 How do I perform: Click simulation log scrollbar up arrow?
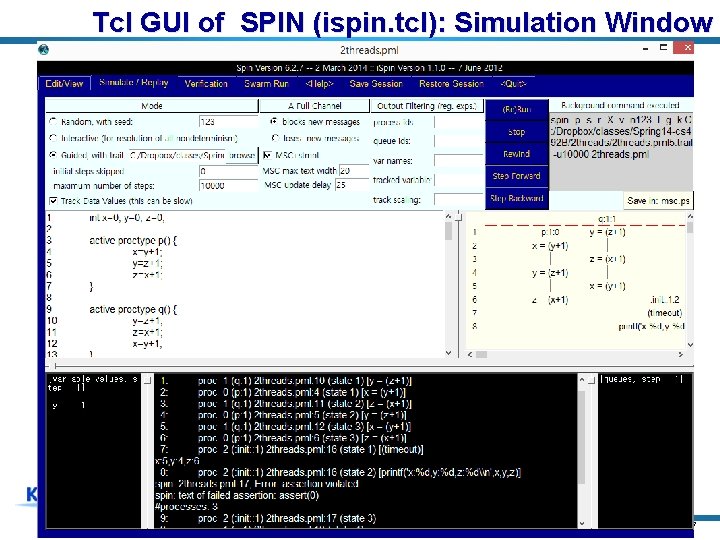[x=581, y=380]
